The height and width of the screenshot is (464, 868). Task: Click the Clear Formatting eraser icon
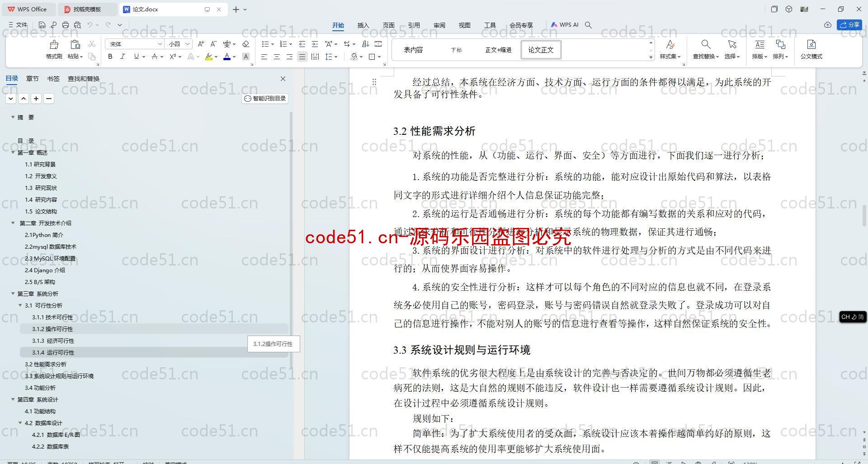246,44
